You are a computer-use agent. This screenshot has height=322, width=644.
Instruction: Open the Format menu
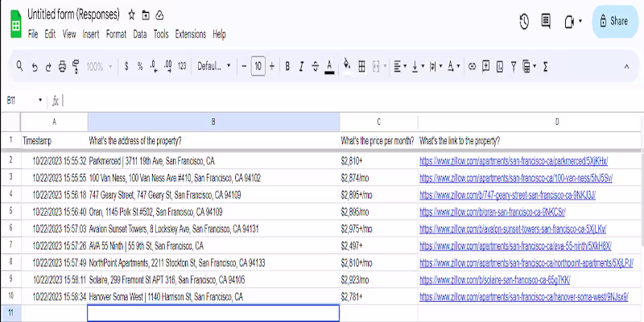tap(116, 35)
